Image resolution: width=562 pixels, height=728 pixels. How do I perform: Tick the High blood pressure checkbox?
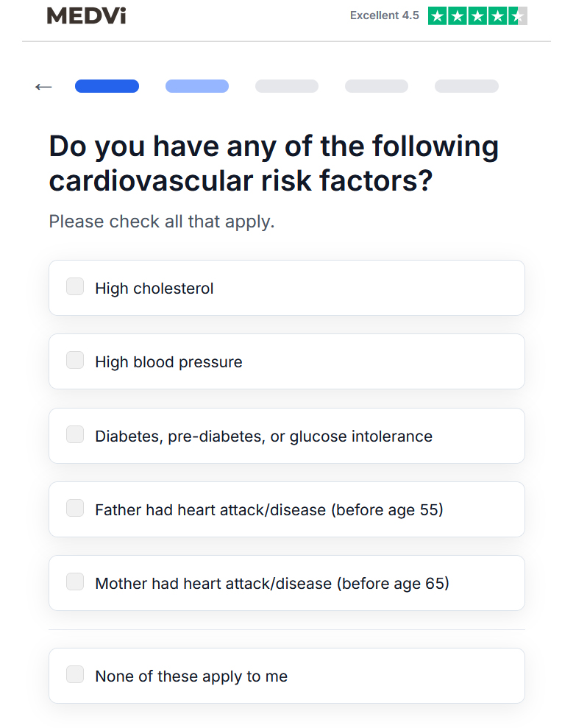(75, 360)
